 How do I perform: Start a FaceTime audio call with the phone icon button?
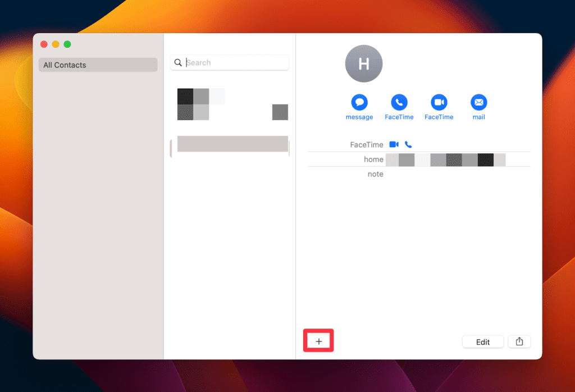399,102
